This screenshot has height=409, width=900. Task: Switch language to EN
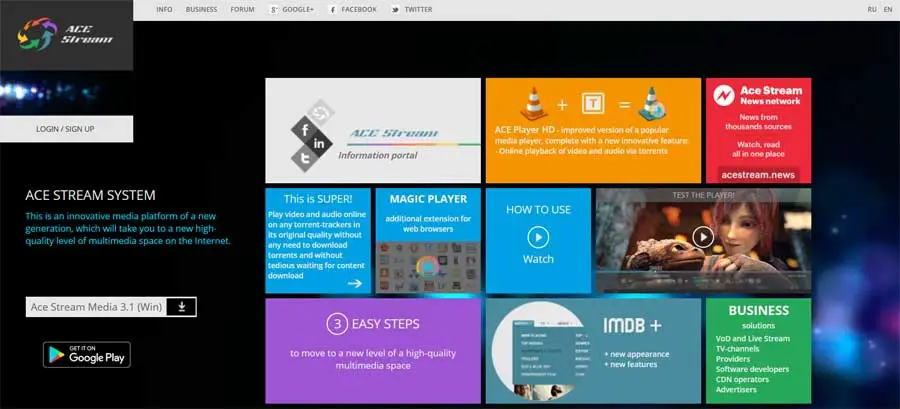tap(888, 10)
